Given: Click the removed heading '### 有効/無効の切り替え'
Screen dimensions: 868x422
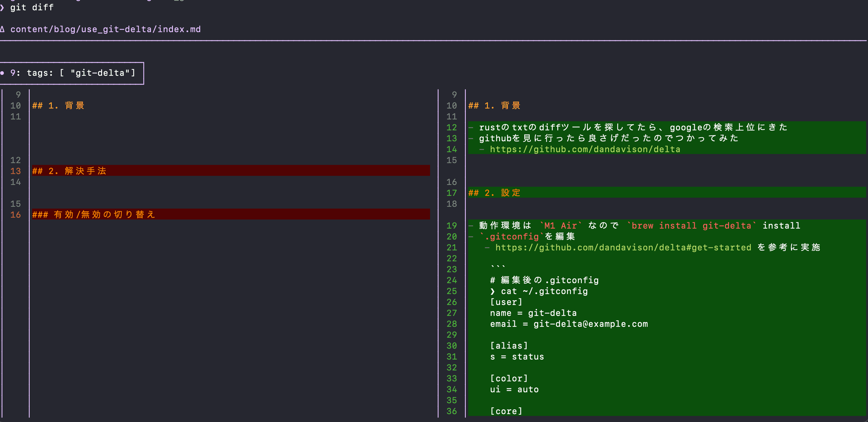Looking at the screenshot, I should 93,214.
